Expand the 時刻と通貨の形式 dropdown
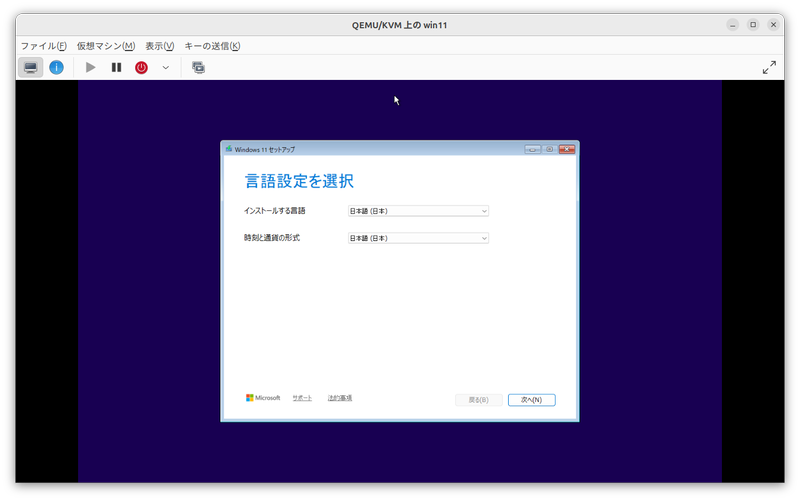The width and height of the screenshot is (800, 500). (418, 238)
